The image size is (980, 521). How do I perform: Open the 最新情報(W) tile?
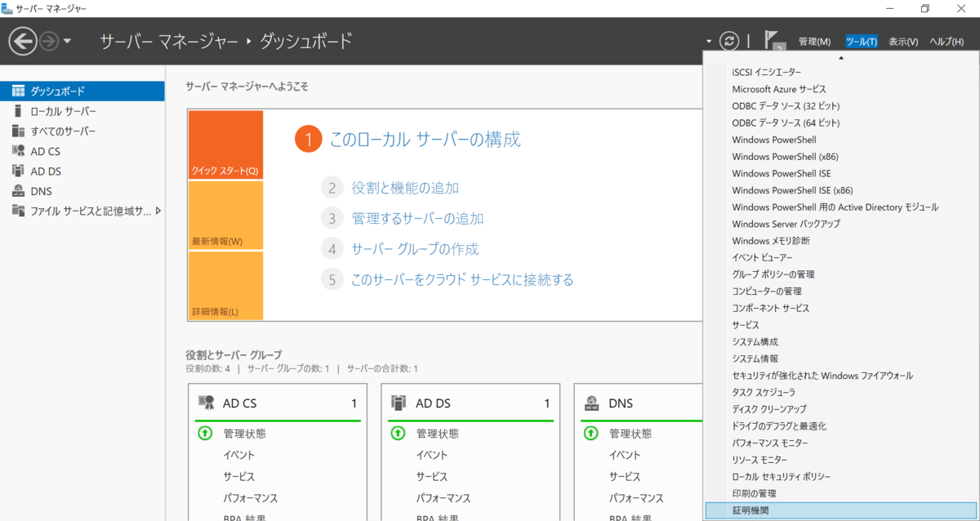coord(225,216)
